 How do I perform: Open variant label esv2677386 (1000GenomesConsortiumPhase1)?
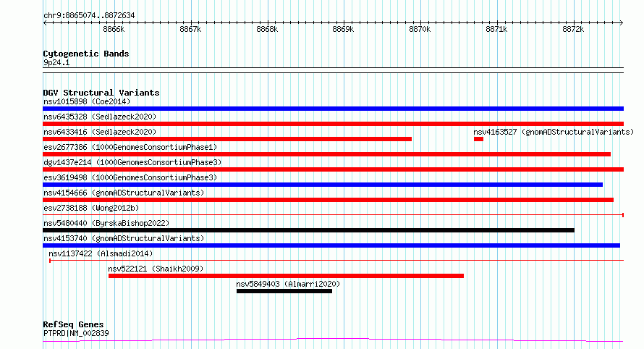130,147
